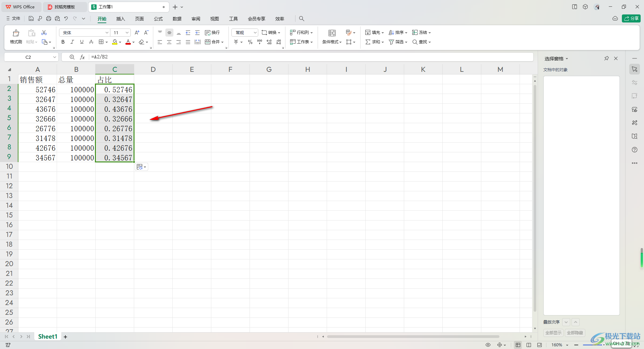The width and height of the screenshot is (644, 349).
Task: Click the Cut scissors icon
Action: click(44, 33)
